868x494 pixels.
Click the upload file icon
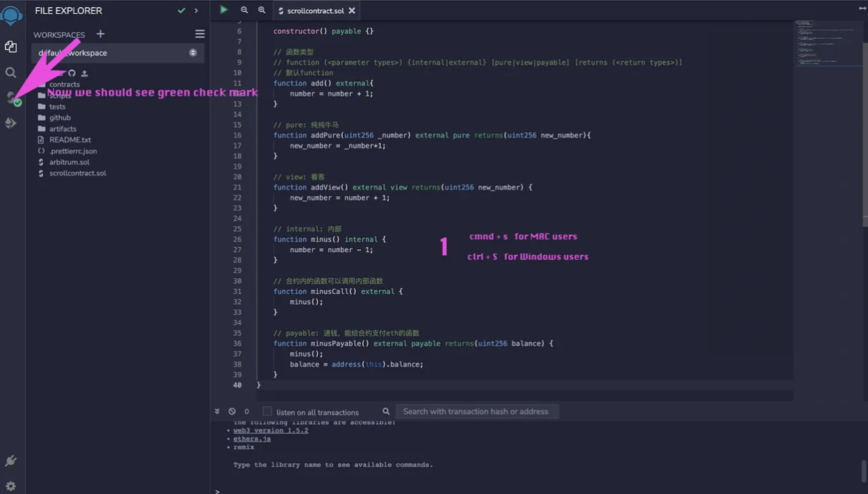84,73
